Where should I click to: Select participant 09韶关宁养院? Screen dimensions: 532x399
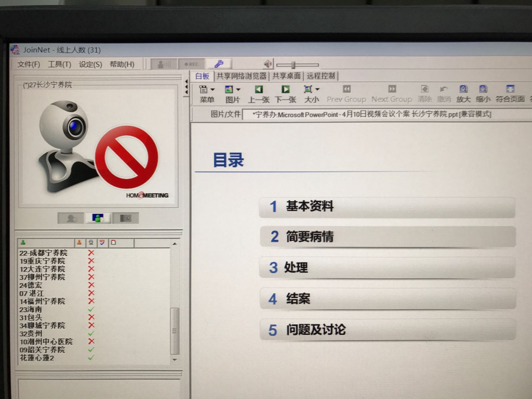pos(42,350)
